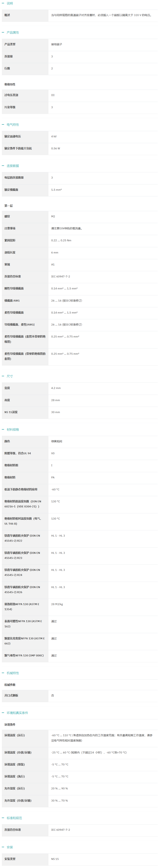Click the 污染等级 label

tap(10, 107)
